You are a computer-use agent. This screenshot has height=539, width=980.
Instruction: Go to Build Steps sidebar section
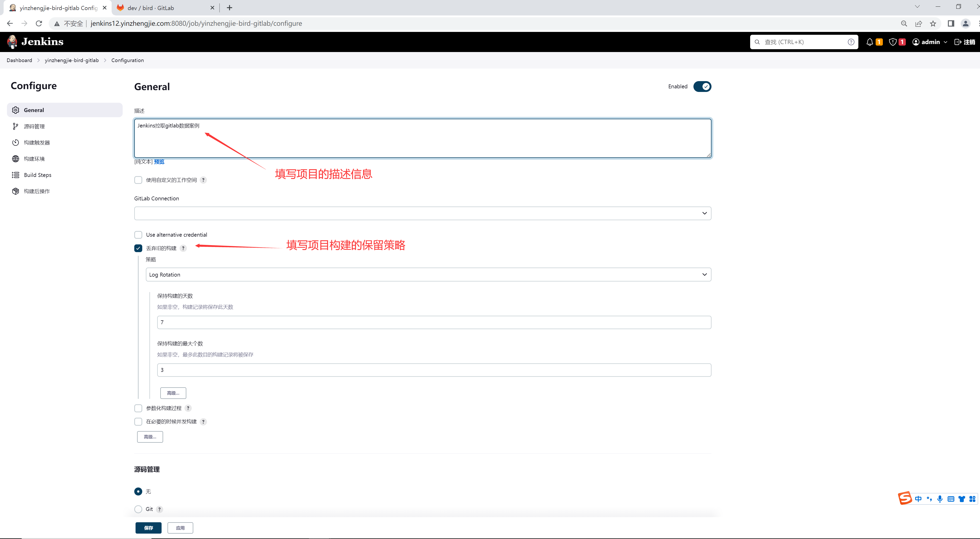pos(37,175)
